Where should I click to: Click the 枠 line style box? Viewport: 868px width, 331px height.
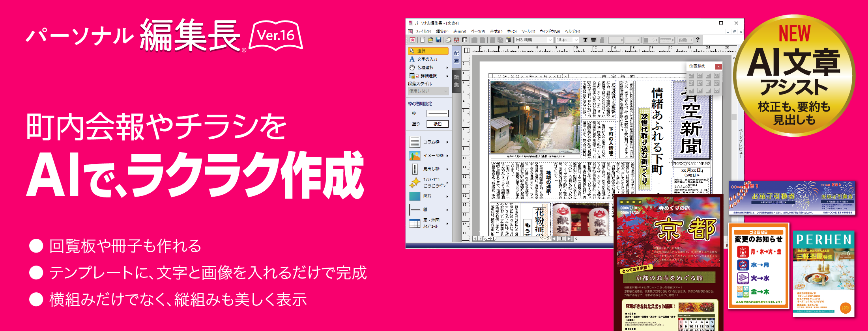pos(438,113)
